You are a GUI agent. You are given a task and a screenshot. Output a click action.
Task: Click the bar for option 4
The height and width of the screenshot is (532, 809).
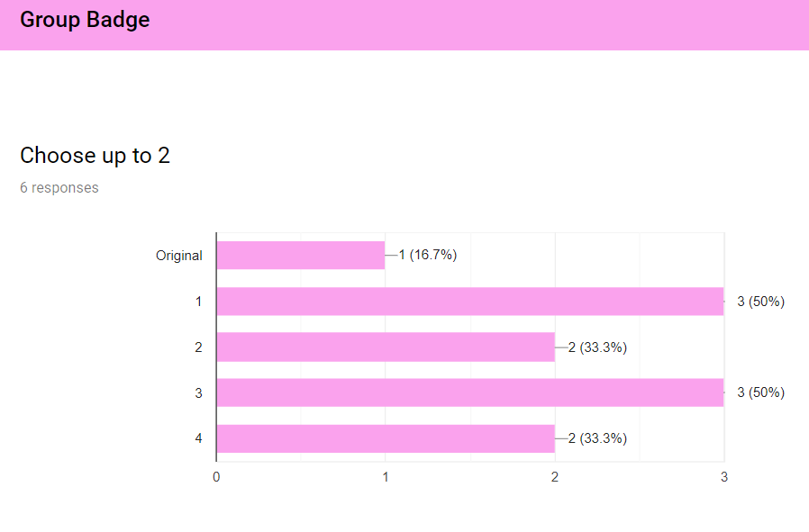coord(386,438)
